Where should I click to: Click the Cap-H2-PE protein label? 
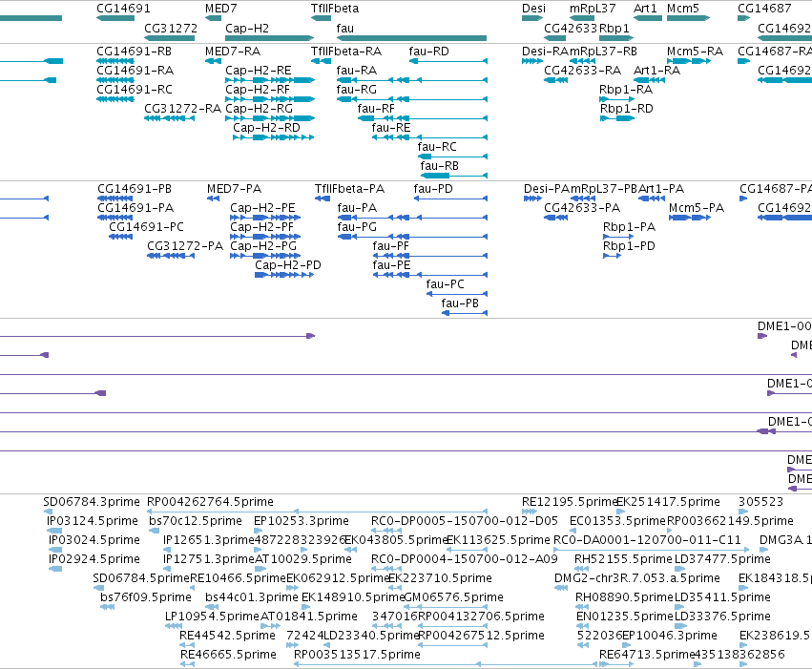(262, 208)
